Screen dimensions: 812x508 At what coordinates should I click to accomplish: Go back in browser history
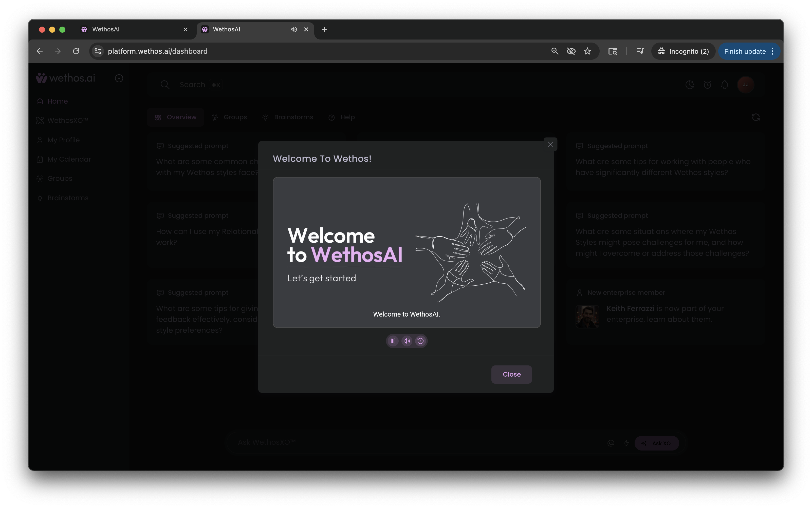coord(40,51)
